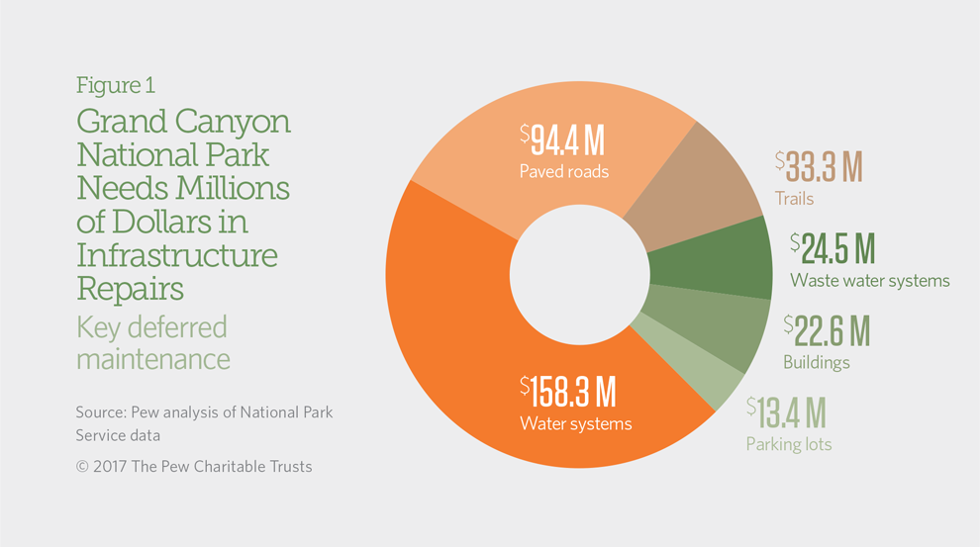Click the $24.5 M amount text
The width and height of the screenshot is (980, 547).
(x=833, y=248)
